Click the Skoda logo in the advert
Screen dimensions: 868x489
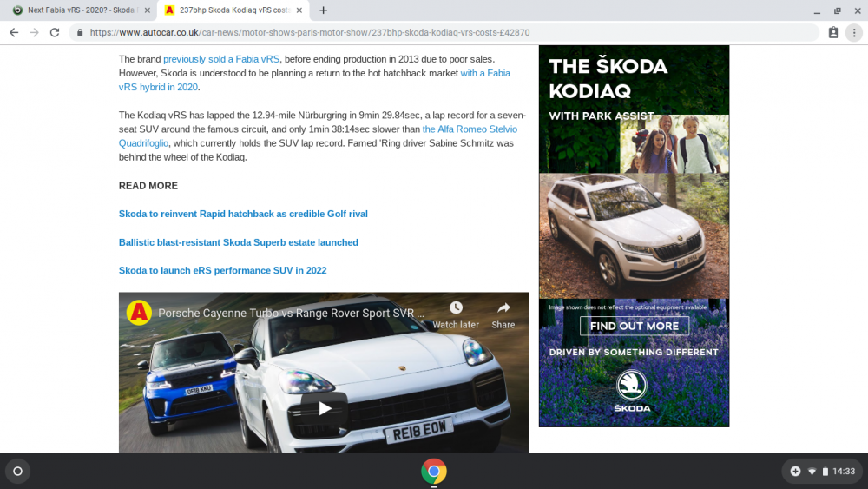[632, 391]
